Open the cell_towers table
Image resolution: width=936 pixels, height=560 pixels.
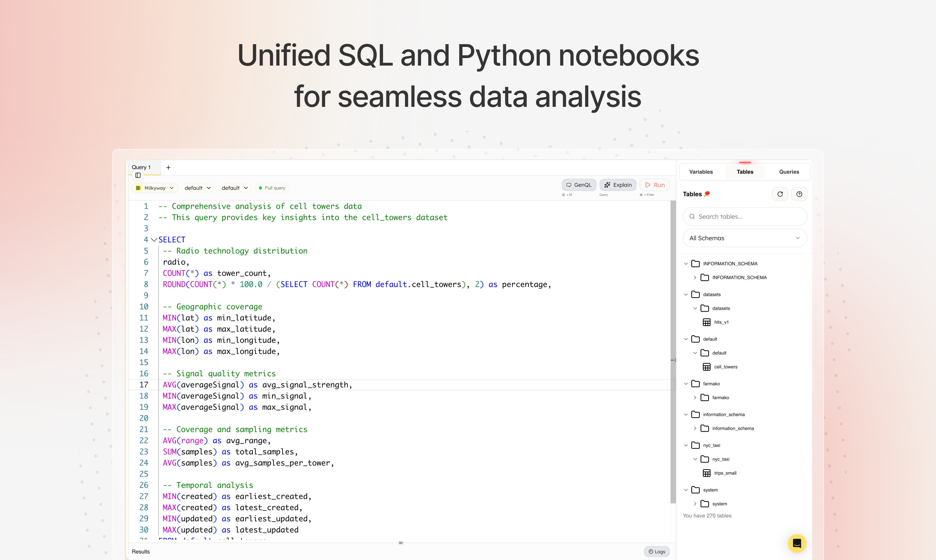[725, 367]
